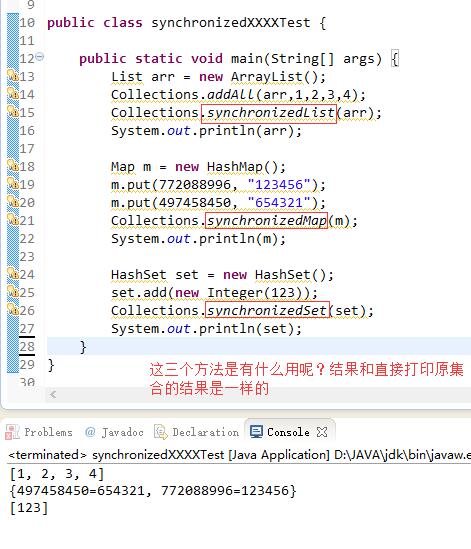
Task: Click ArrayList on line 13
Action: coord(266,77)
